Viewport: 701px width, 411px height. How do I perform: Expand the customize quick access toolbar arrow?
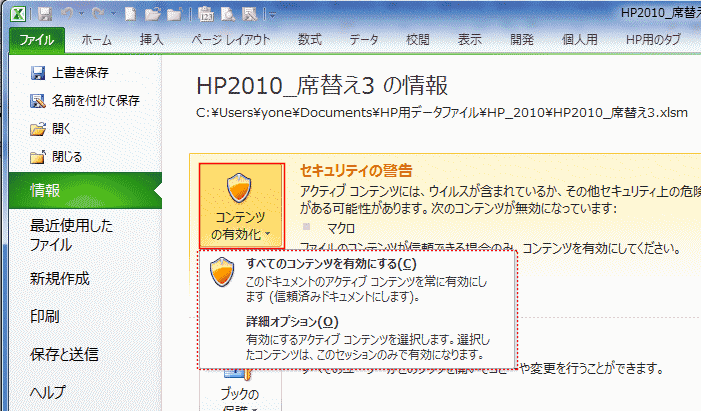[271, 15]
